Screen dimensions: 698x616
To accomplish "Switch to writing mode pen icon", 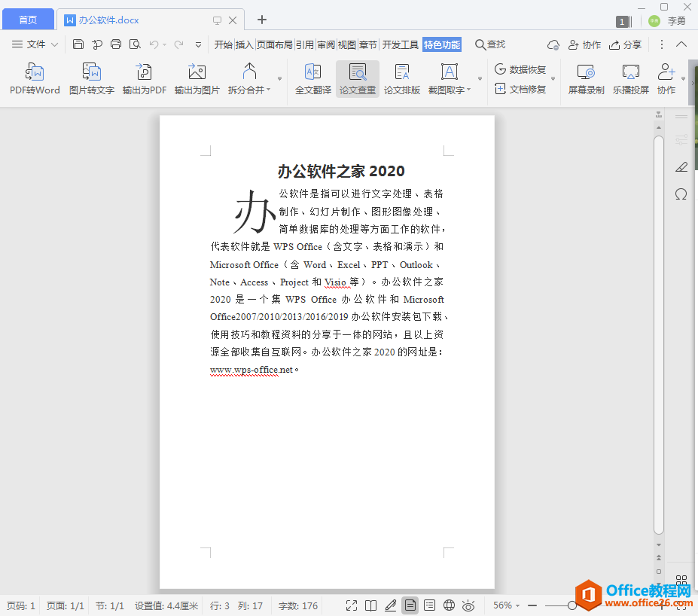I will point(390,605).
